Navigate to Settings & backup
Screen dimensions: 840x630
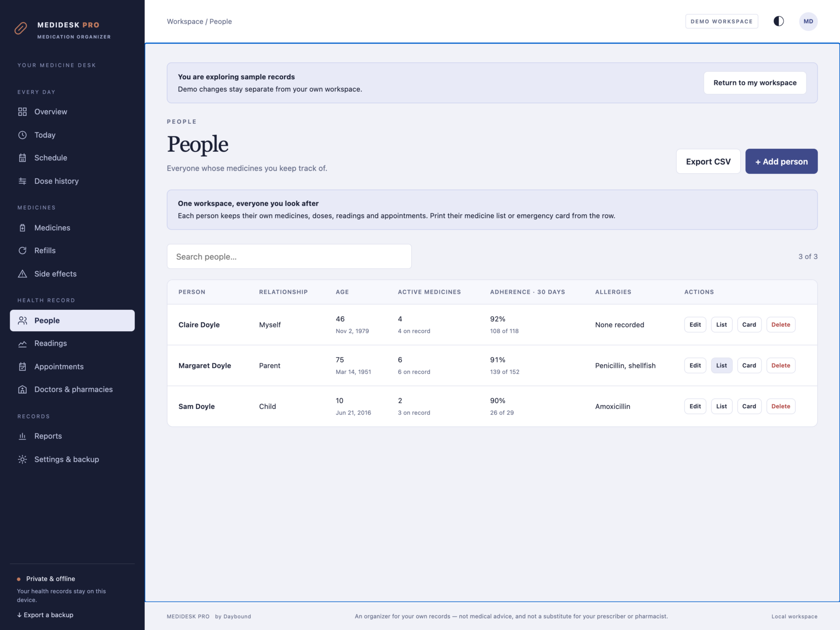point(72,459)
